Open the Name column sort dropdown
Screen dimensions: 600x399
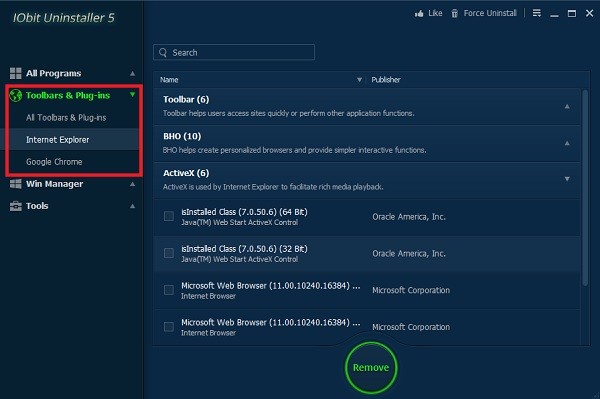[x=359, y=80]
